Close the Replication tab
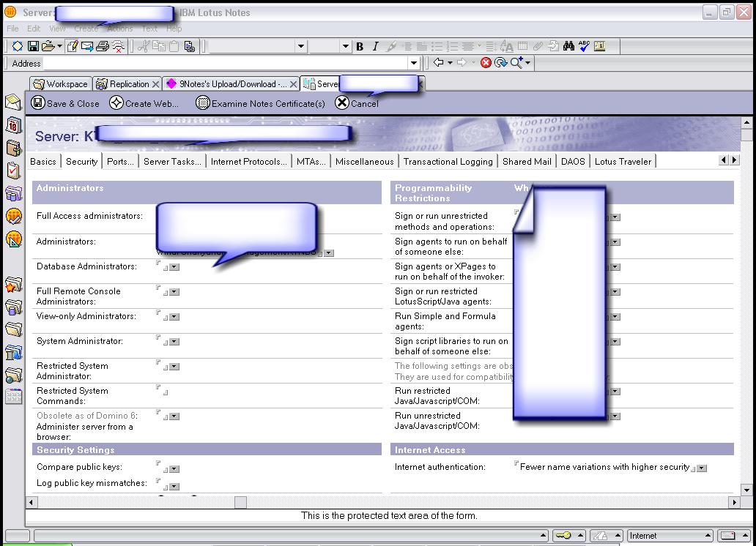 point(156,84)
